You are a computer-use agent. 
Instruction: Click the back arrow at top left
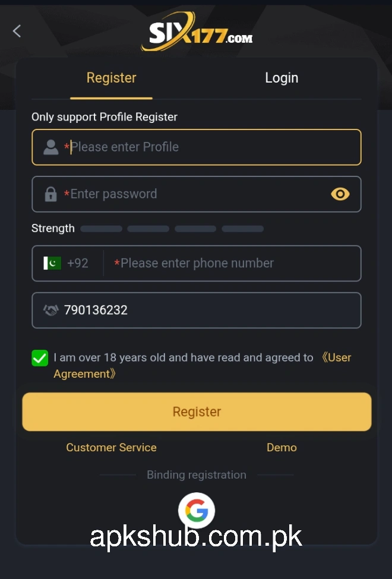[16, 31]
